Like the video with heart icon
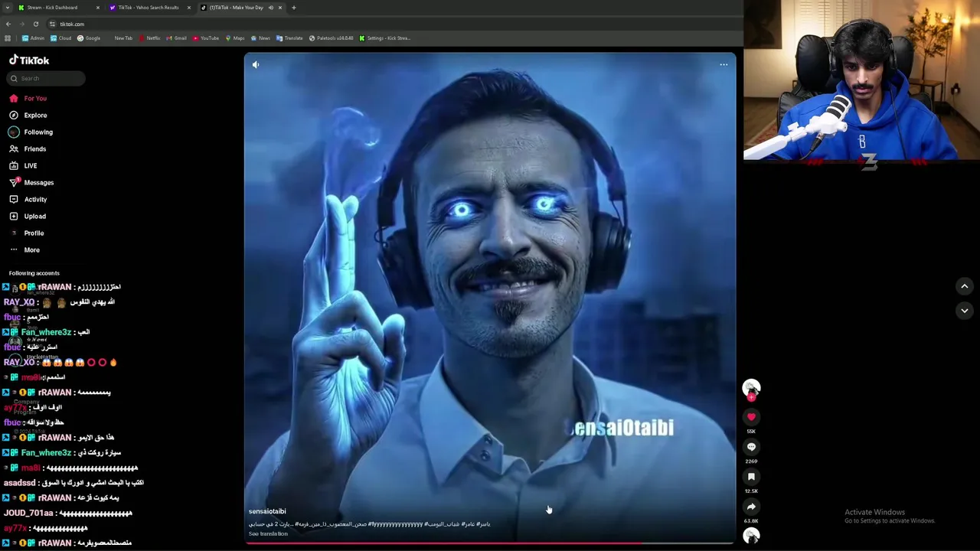980x551 pixels. tap(751, 417)
